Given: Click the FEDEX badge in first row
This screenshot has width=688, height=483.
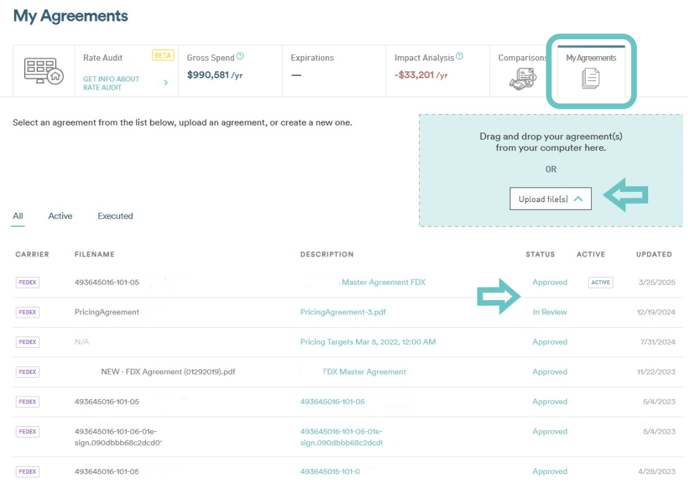Looking at the screenshot, I should point(27,283).
